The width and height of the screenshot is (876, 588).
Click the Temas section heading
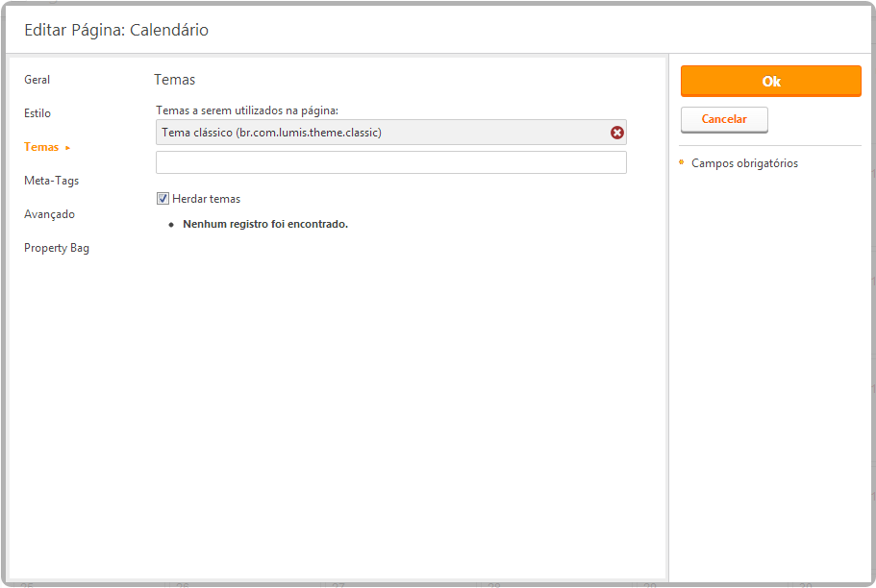[x=174, y=80]
